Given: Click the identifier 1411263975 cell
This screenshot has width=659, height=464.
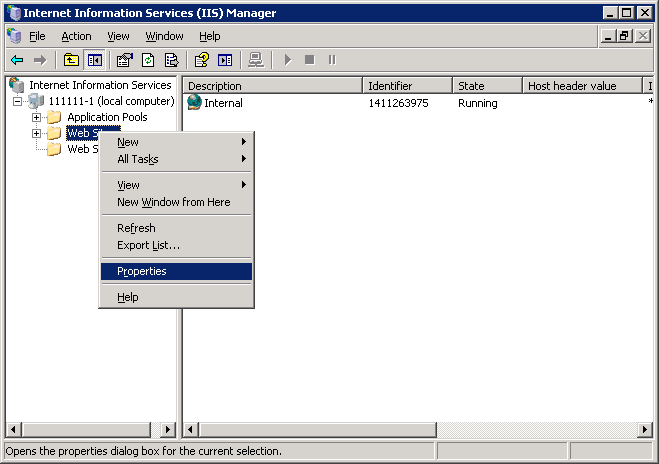Looking at the screenshot, I should 398,103.
